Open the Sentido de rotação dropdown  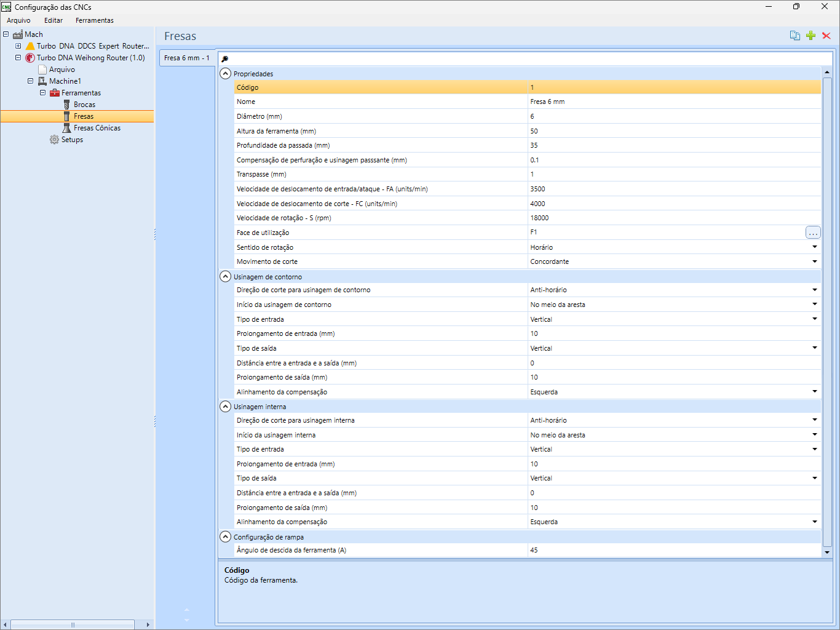pos(814,247)
